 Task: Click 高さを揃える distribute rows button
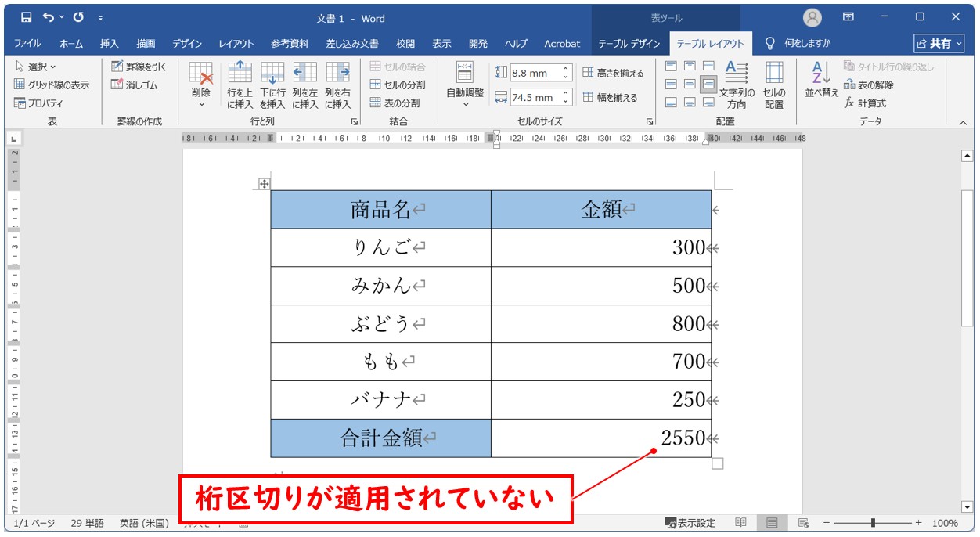613,73
